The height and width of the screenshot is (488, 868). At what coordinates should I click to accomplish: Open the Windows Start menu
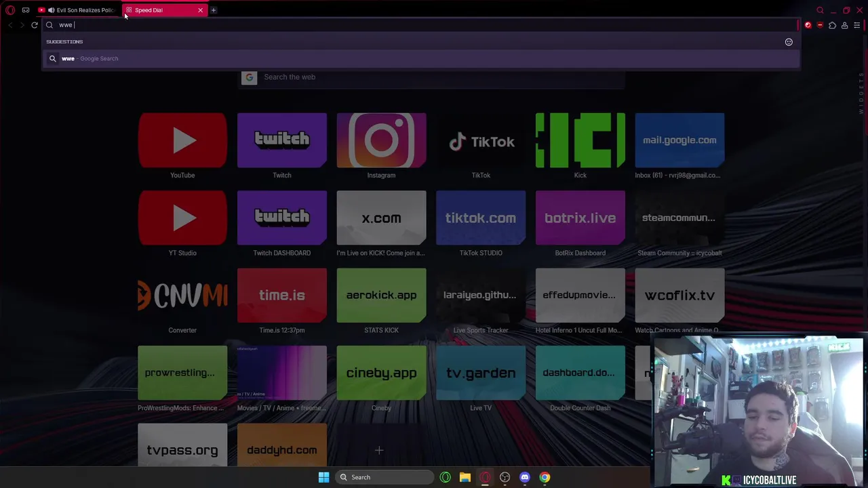(323, 477)
